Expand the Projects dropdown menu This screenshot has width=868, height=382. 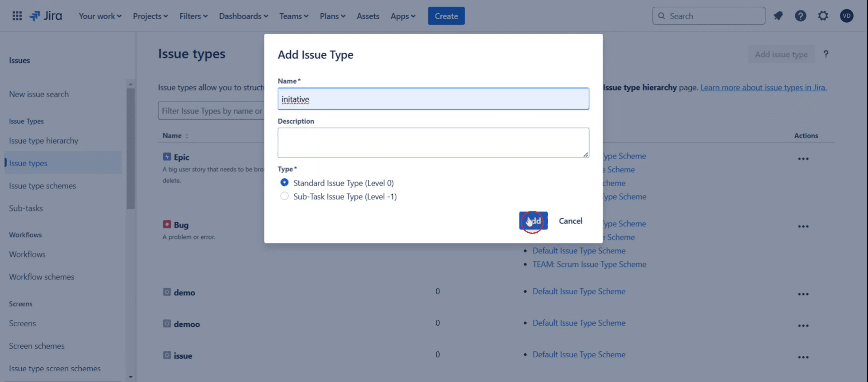point(150,16)
